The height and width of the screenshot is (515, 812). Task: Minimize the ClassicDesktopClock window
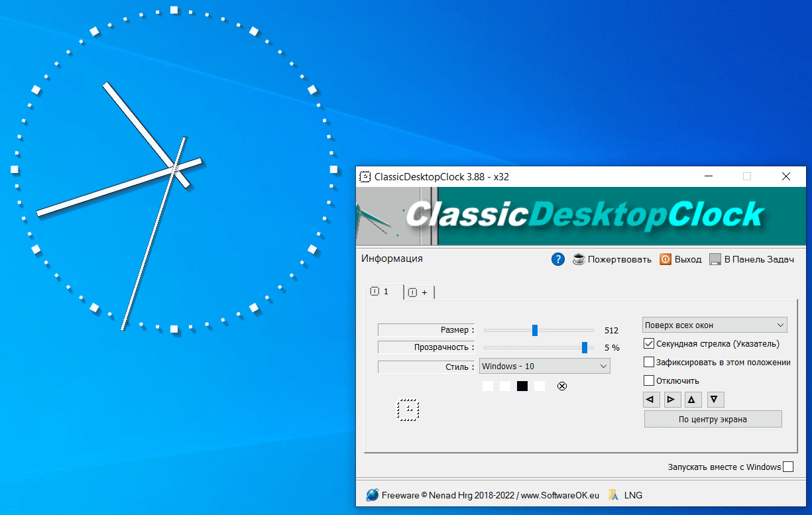coord(709,176)
